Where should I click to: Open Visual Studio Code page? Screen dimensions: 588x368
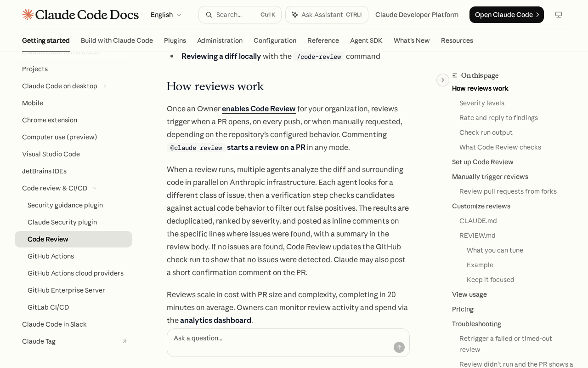coord(73,154)
